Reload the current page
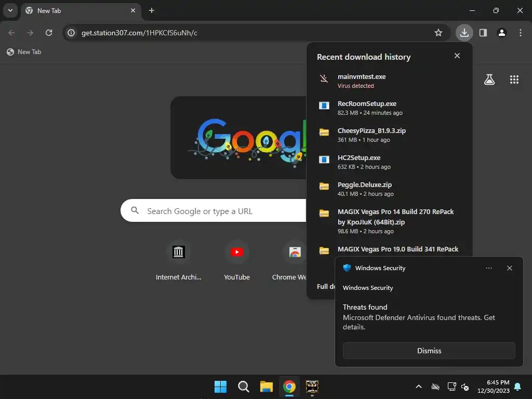The width and height of the screenshot is (532, 399). [49, 33]
